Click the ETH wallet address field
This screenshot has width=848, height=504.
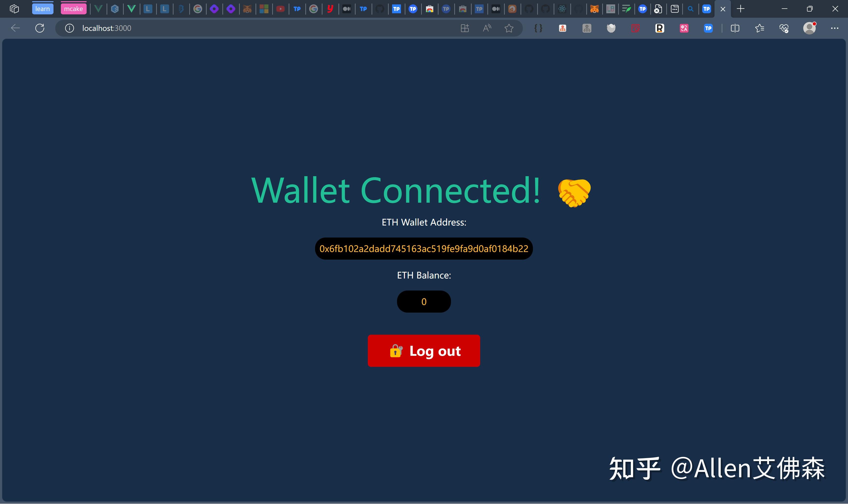(424, 248)
